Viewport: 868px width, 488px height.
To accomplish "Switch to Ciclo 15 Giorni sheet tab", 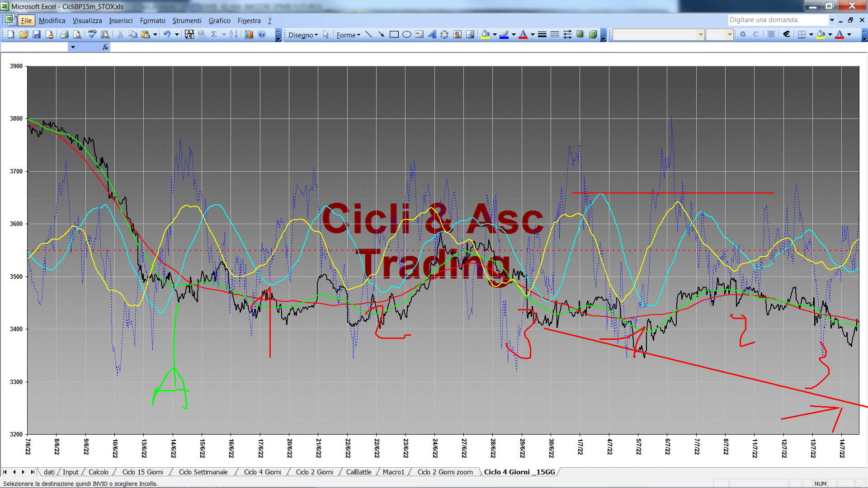I will point(142,472).
